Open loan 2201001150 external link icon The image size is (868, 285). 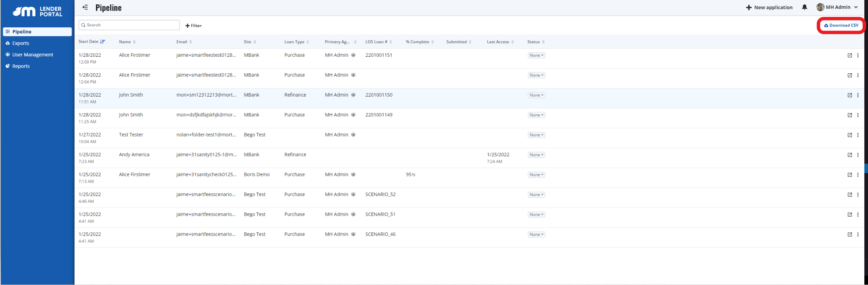850,95
